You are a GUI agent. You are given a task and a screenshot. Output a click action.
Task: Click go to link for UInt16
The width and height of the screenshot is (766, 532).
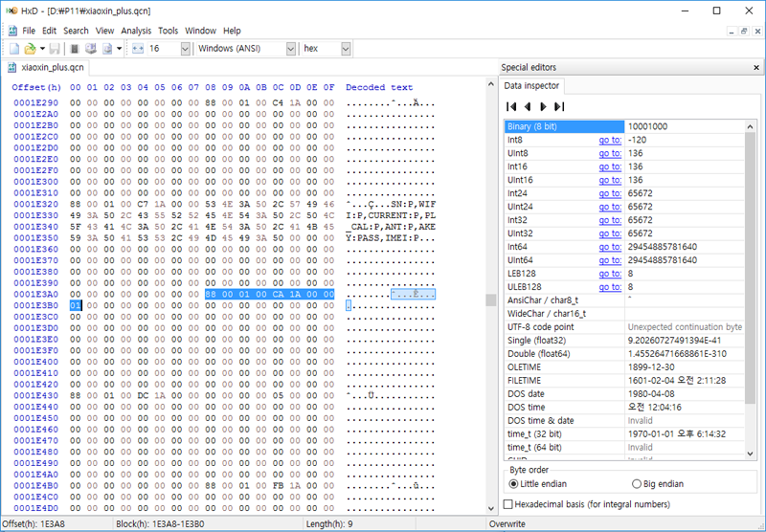(x=610, y=180)
